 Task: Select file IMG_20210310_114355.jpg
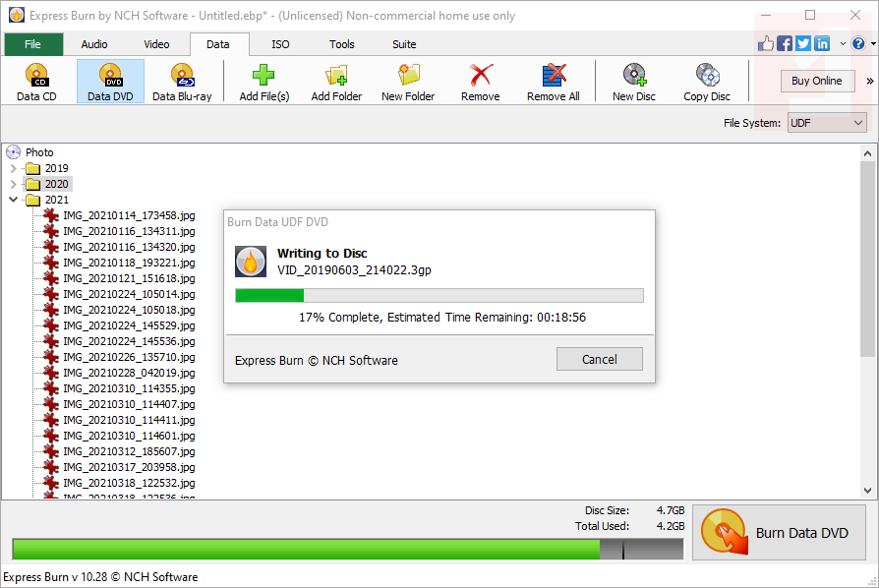129,388
